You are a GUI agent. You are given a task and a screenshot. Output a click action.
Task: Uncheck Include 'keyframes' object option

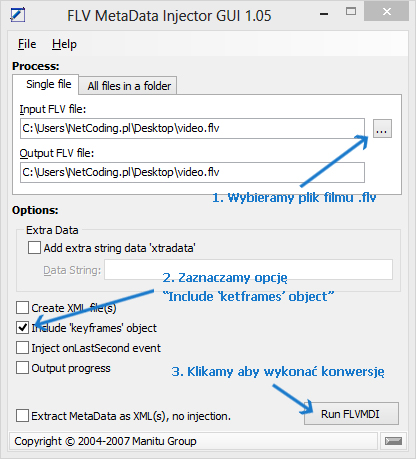click(x=22, y=328)
